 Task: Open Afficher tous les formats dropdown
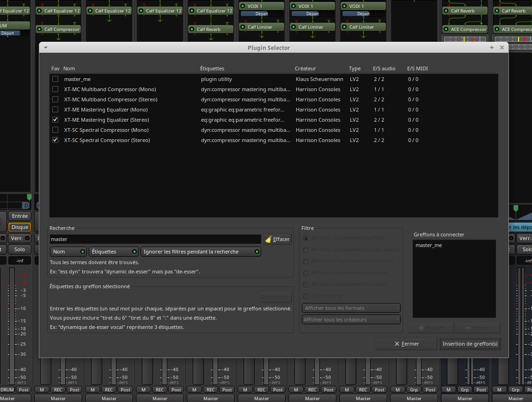tap(351, 308)
